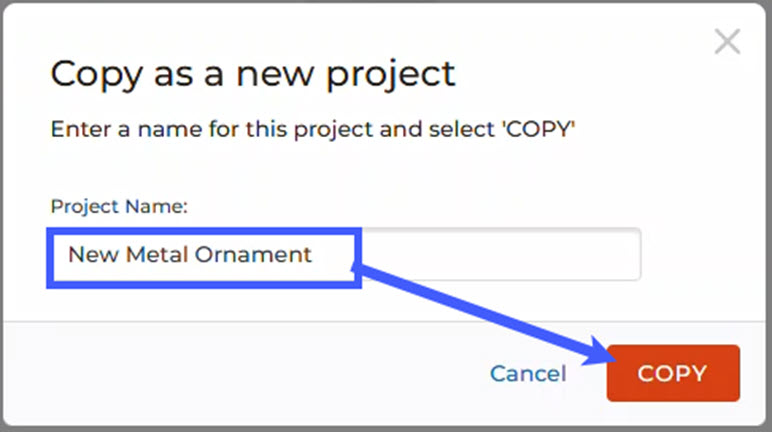This screenshot has width=772, height=432.
Task: Confirm the copy with the orange button
Action: 672,374
